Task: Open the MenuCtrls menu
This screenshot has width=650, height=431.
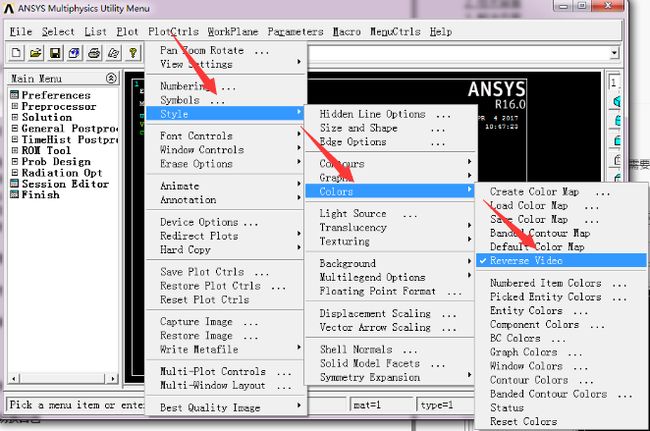Action: tap(395, 31)
